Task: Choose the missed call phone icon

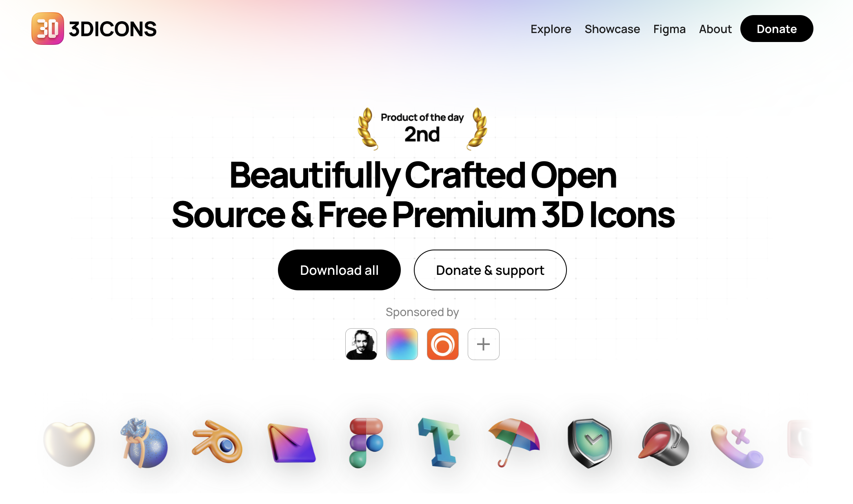Action: (x=737, y=446)
